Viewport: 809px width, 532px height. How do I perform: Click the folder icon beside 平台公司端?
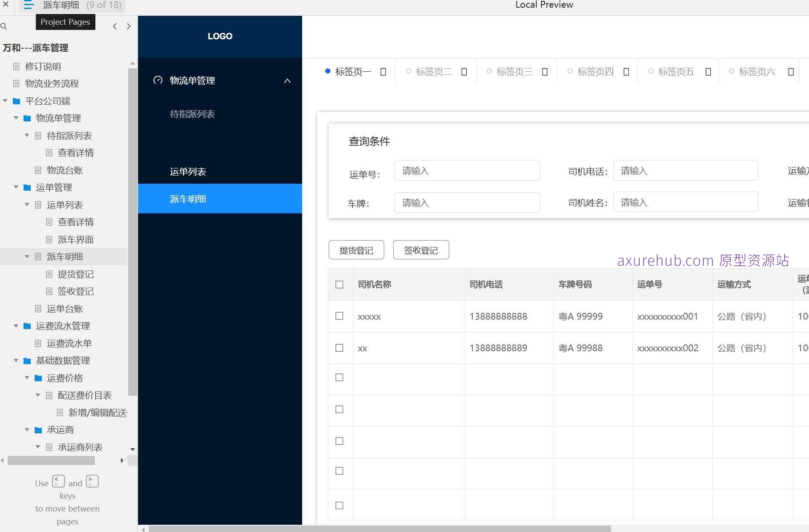pos(17,101)
